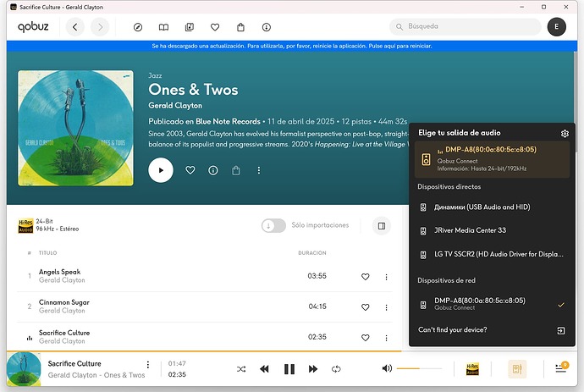Open options for Sacrifice Culture track row
Screen dimensions: 584x392
386,338
